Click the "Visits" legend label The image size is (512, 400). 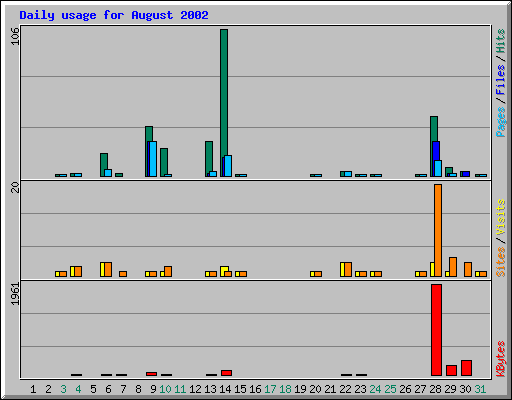(x=501, y=217)
